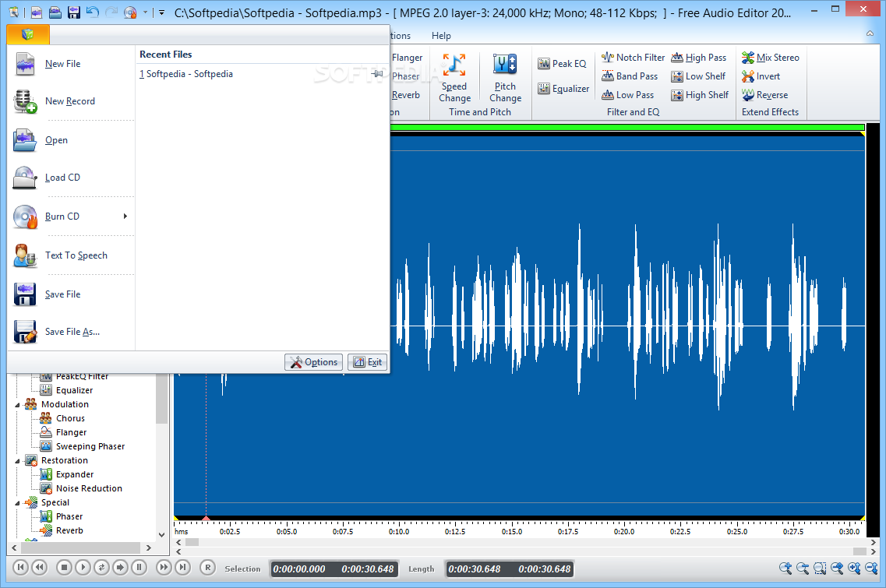This screenshot has width=886, height=588.
Task: Select Equalizer in the effects tree
Action: point(74,390)
